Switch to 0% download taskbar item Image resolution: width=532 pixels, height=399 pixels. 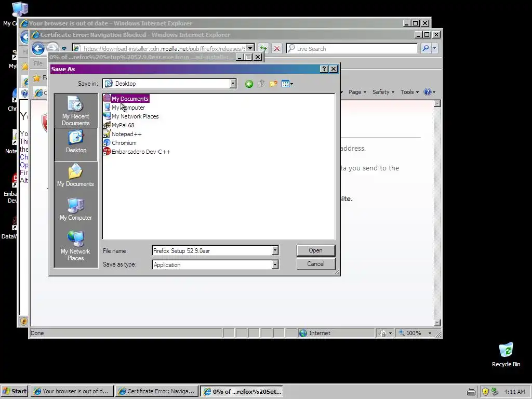point(242,391)
